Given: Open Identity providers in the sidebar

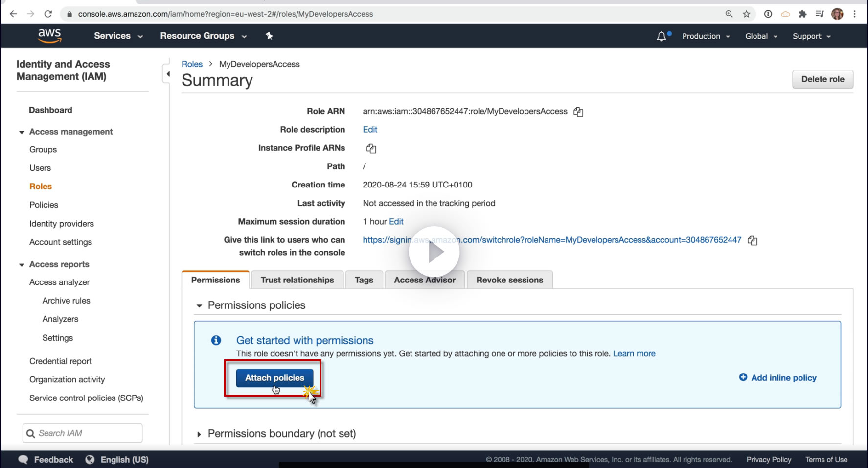Looking at the screenshot, I should click(x=62, y=224).
